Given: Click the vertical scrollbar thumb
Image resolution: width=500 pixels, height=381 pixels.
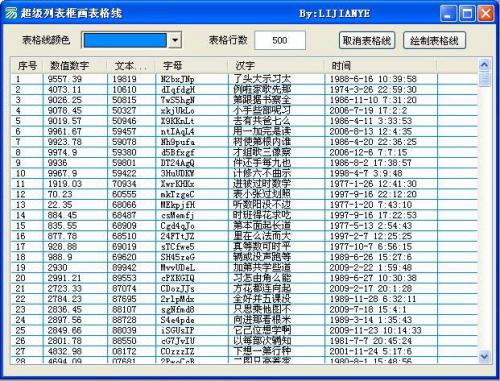Looking at the screenshot, I should pos(484,79).
